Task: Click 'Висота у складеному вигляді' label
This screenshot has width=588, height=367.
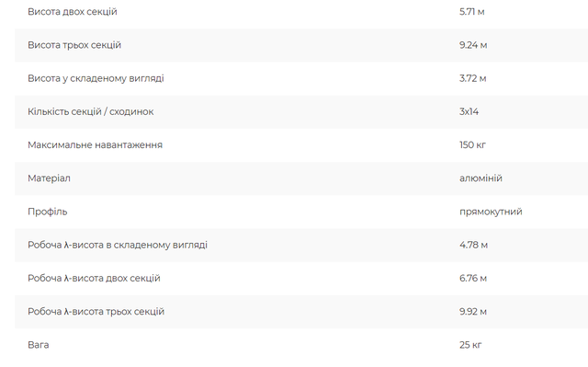Action: point(96,78)
